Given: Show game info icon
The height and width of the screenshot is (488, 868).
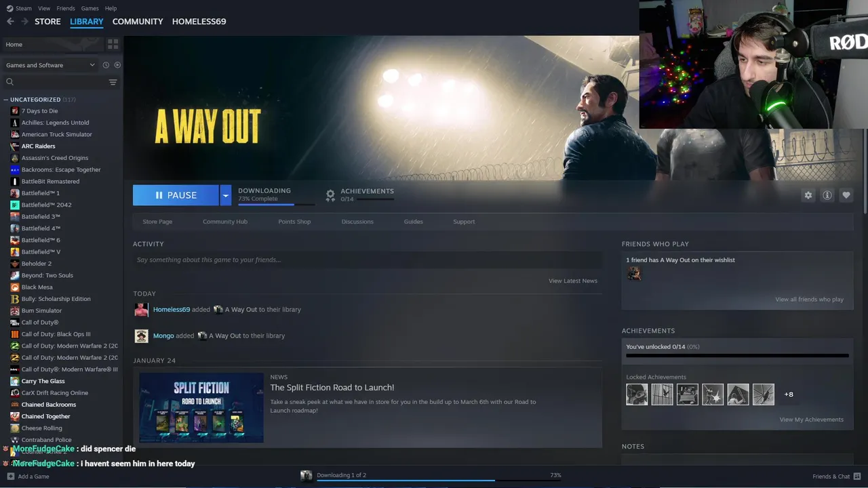Looking at the screenshot, I should point(827,195).
